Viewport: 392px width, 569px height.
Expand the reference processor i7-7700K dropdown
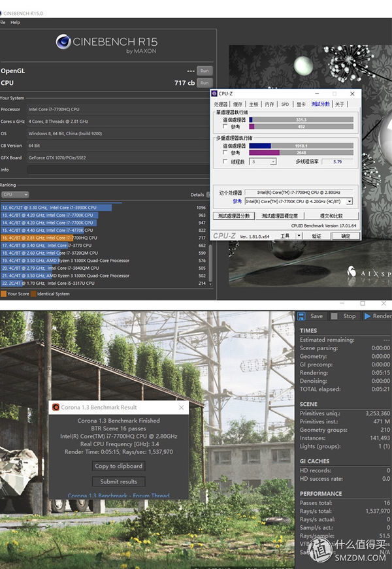pyautogui.click(x=350, y=201)
